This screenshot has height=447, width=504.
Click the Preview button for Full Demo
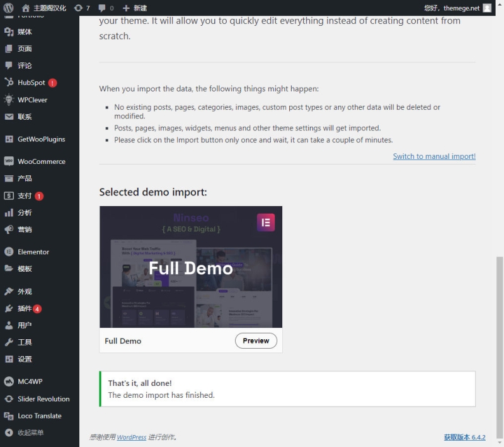tap(256, 340)
